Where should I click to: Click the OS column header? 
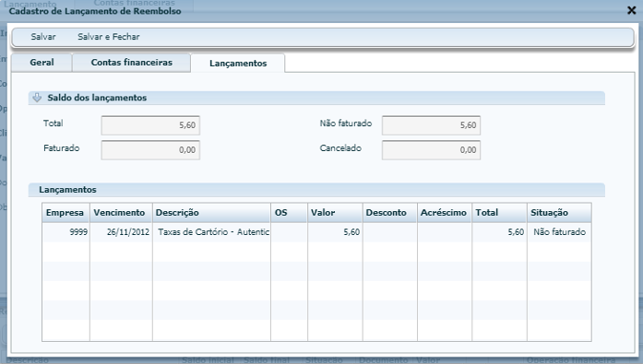coord(289,213)
